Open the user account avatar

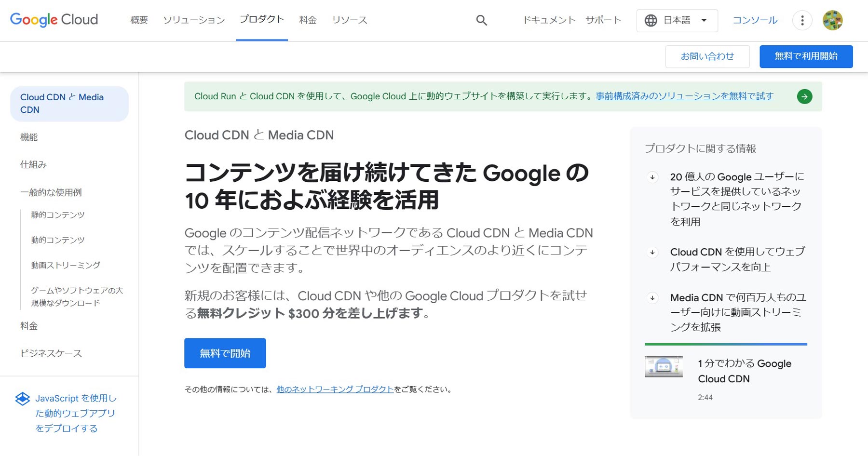tap(832, 20)
